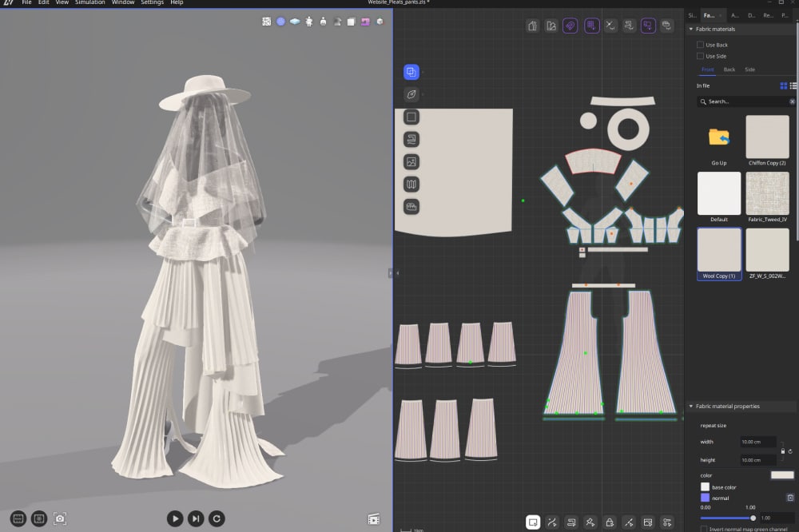Screen dimensions: 799x532
Task: Select the bottom tool icon in 2D sidebar
Action: (x=411, y=207)
